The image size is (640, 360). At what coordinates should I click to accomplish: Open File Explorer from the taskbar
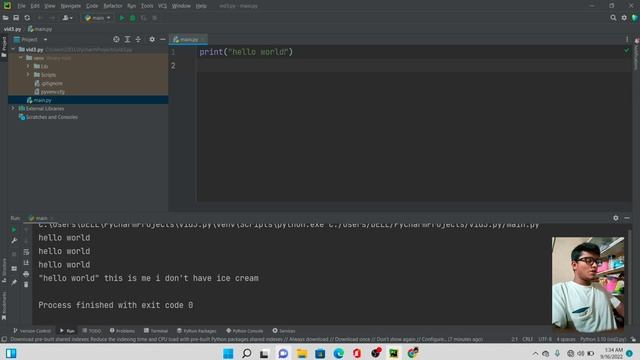[x=302, y=353]
